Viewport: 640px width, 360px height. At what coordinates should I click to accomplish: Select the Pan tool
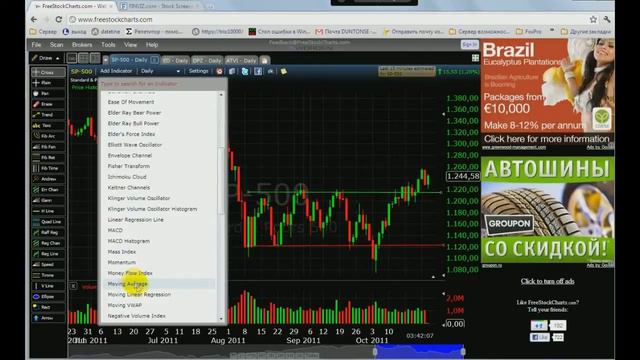pyautogui.click(x=48, y=93)
